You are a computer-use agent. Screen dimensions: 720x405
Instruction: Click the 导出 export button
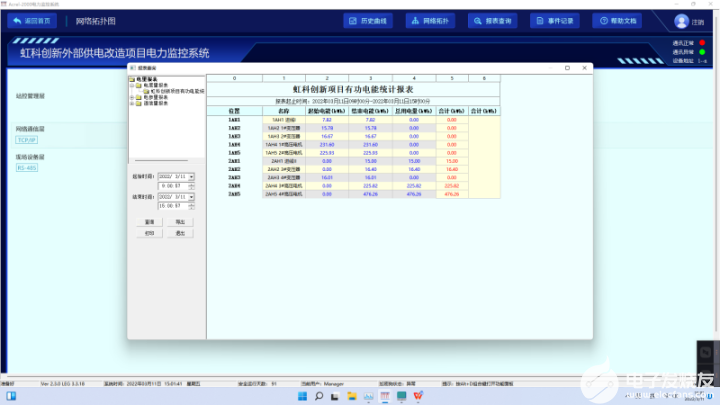(x=180, y=222)
